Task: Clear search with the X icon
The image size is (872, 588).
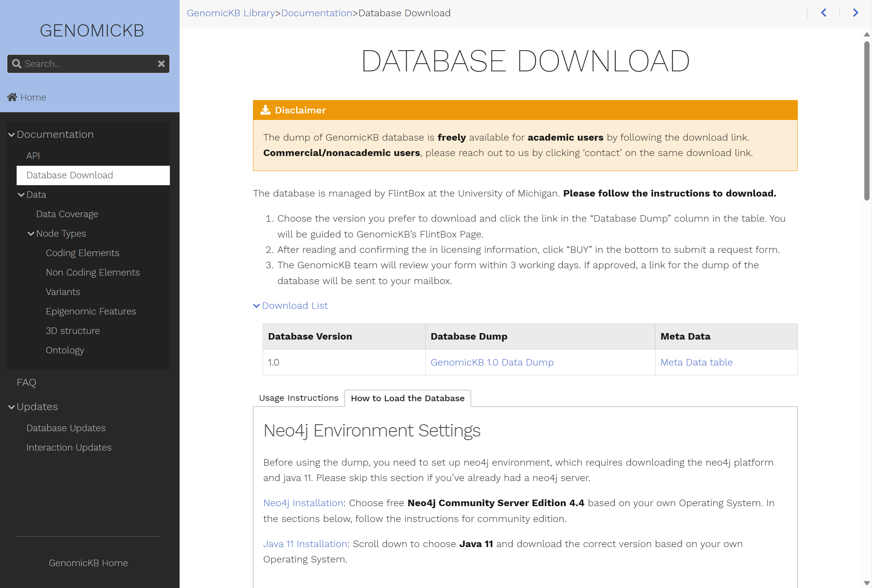Action: click(161, 64)
